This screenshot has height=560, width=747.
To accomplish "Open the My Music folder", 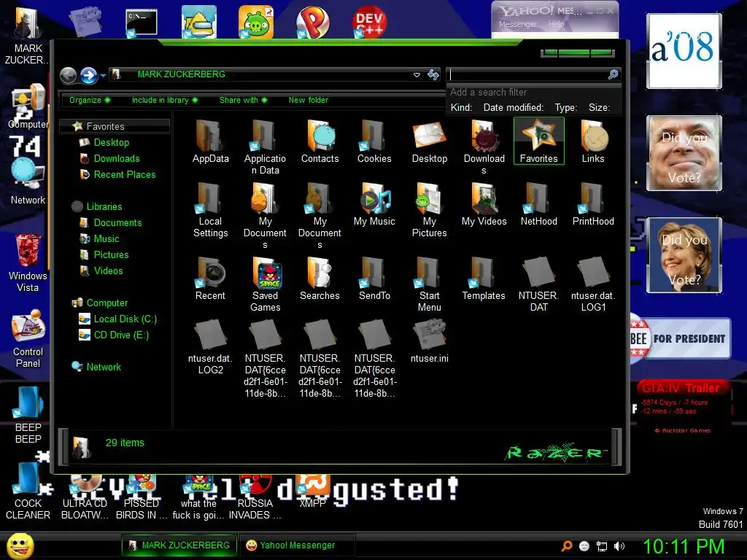I will click(374, 205).
